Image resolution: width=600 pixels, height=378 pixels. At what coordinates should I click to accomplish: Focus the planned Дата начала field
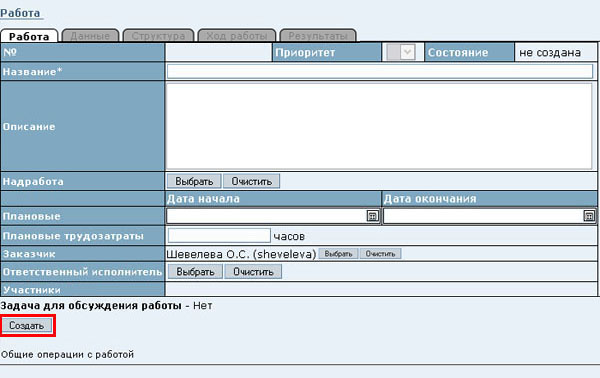(x=267, y=216)
